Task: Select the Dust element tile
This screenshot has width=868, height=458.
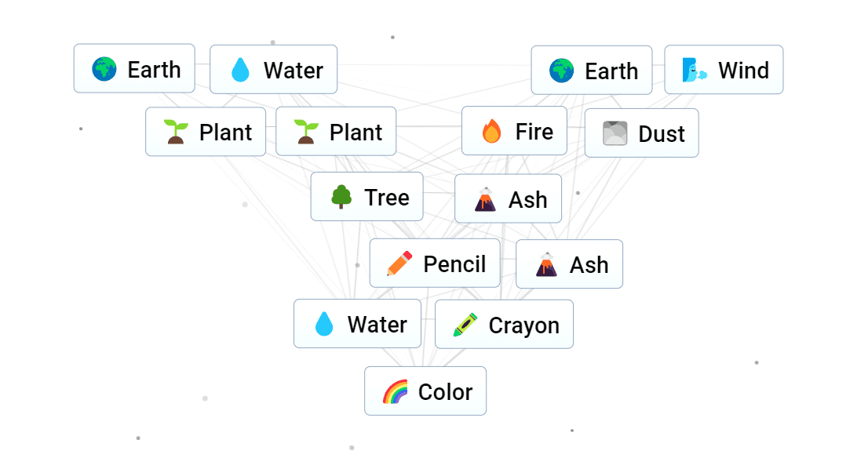Action: (x=641, y=133)
